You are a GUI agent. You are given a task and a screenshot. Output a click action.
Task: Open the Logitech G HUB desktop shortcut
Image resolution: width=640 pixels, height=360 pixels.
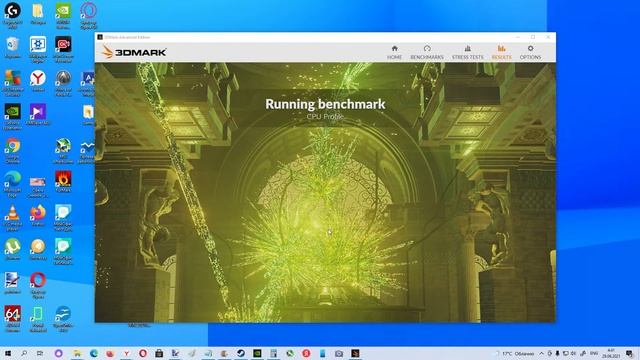point(13,16)
